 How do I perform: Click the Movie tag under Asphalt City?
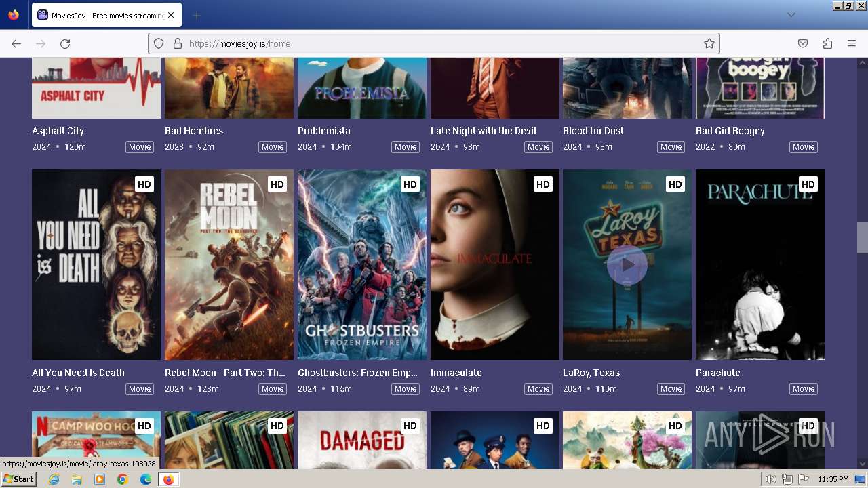(140, 147)
